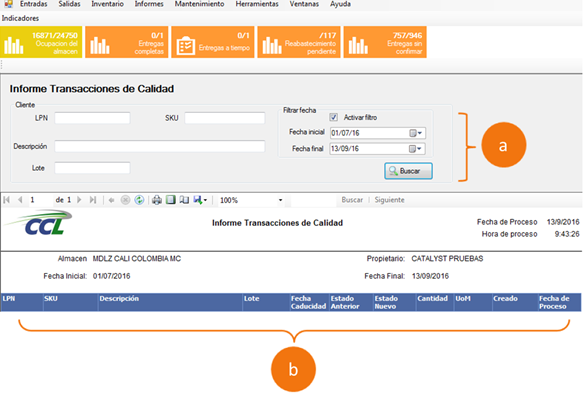
Task: Click the Fecha Caducidad column header
Action: (309, 302)
